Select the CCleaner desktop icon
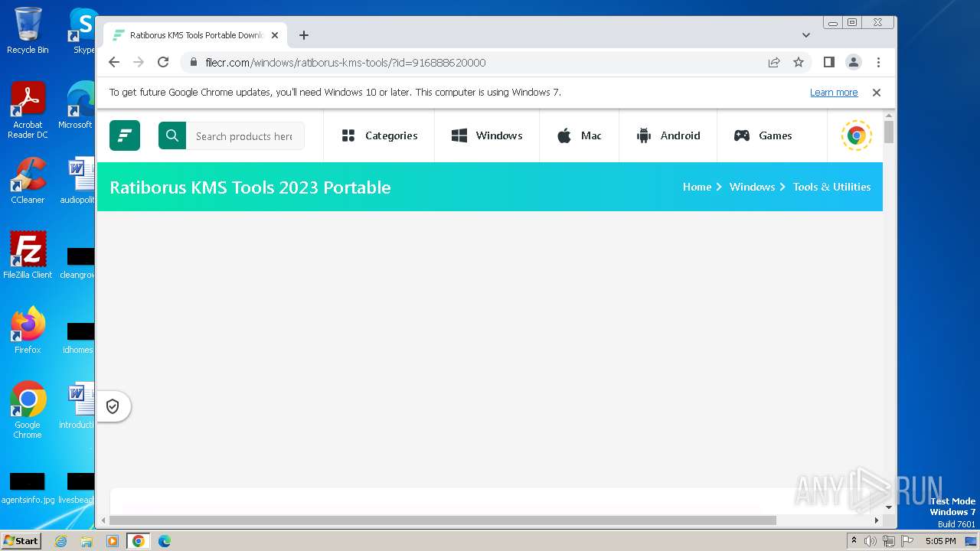The height and width of the screenshot is (551, 980). pyautogui.click(x=28, y=181)
